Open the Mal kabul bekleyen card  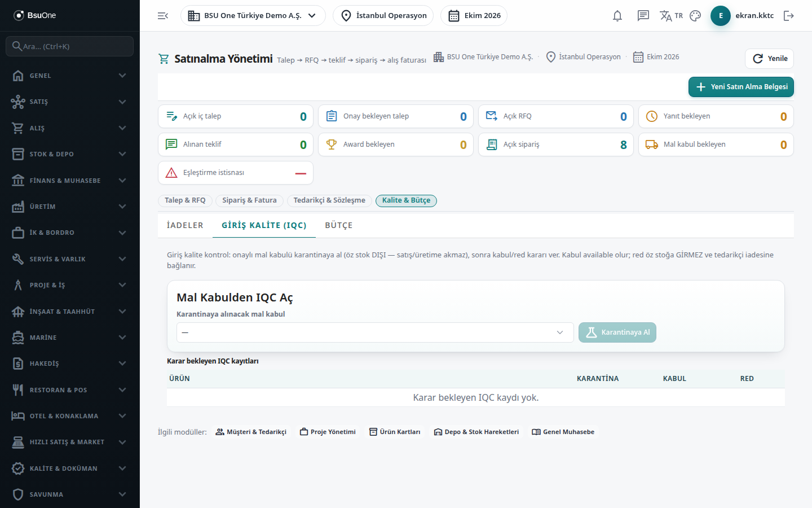tap(716, 144)
